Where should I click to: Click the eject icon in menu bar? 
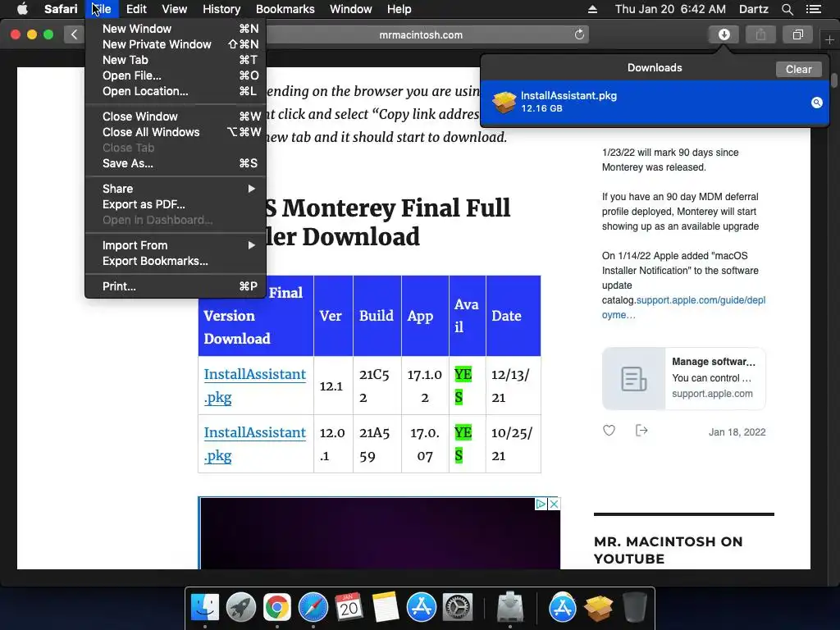(592, 9)
